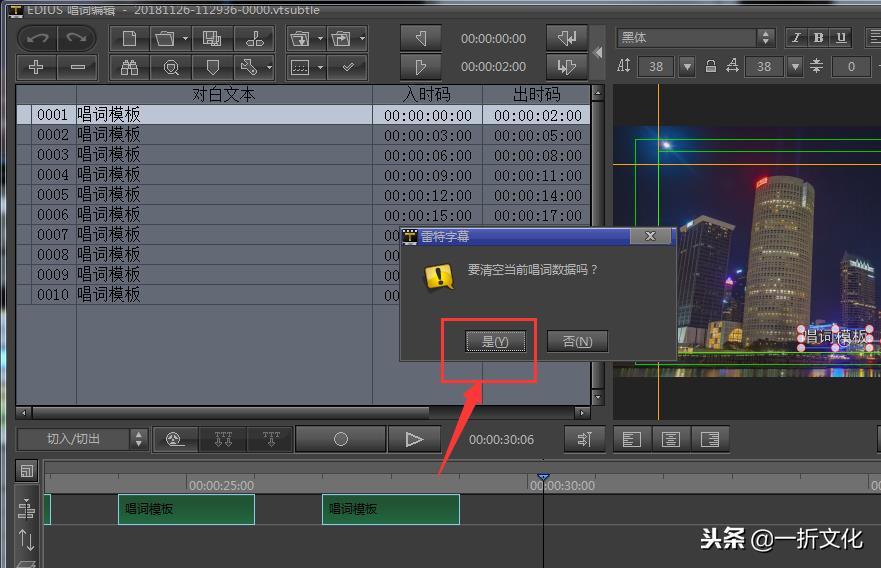The image size is (881, 568).
Task: Align subtitle text center
Action: click(x=670, y=439)
